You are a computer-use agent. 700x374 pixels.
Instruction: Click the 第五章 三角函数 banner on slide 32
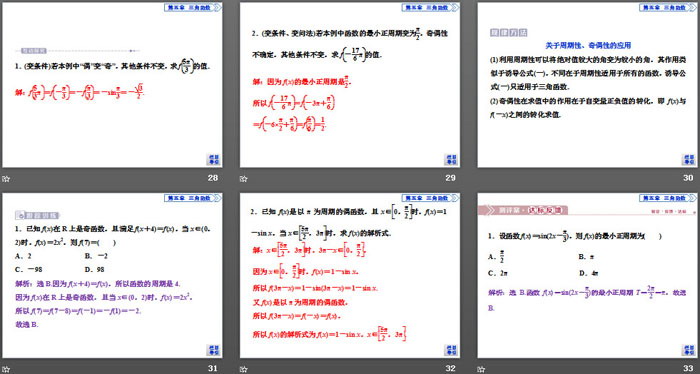430,198
